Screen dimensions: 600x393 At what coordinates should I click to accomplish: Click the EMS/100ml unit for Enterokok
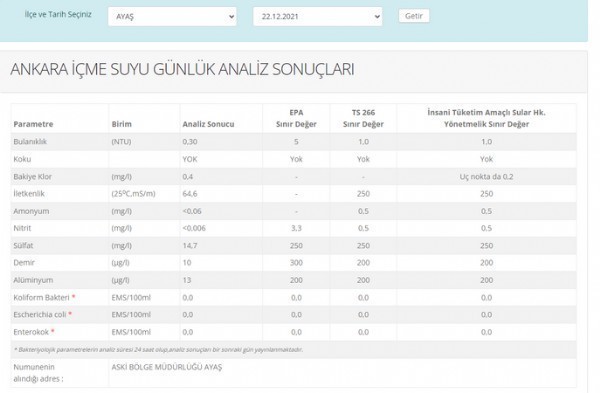pyautogui.click(x=131, y=332)
